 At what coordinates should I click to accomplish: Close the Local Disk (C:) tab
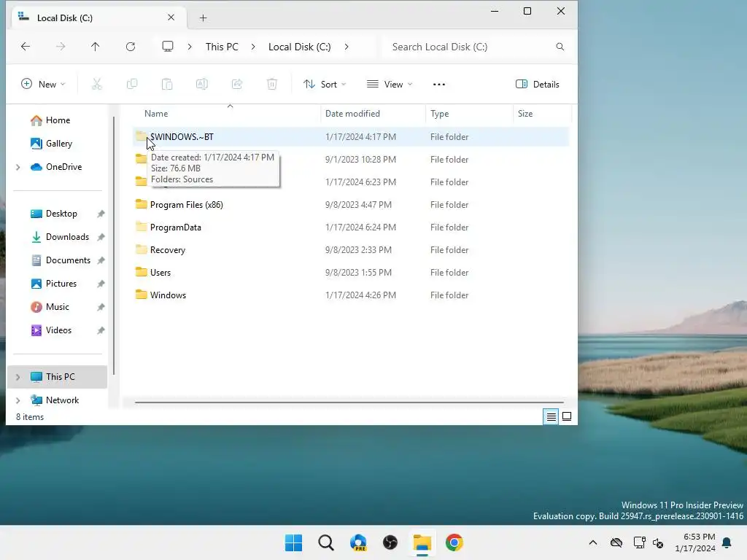171,17
